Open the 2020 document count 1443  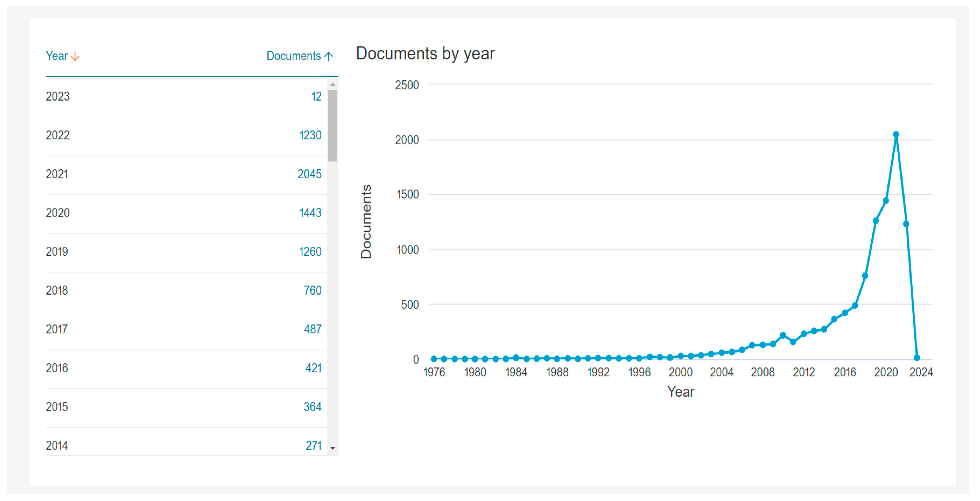tap(310, 213)
